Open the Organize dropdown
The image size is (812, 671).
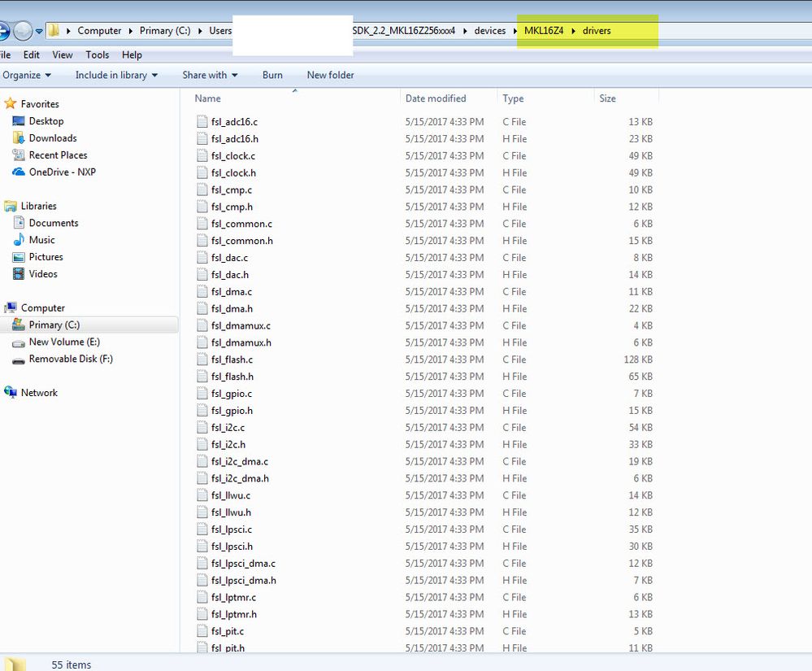tap(26, 75)
